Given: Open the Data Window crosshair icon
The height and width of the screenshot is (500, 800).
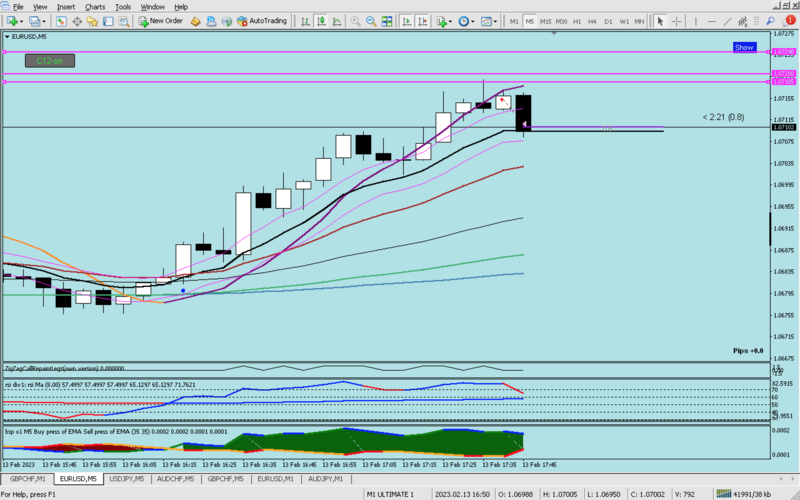Looking at the screenshot, I should tap(77, 21).
